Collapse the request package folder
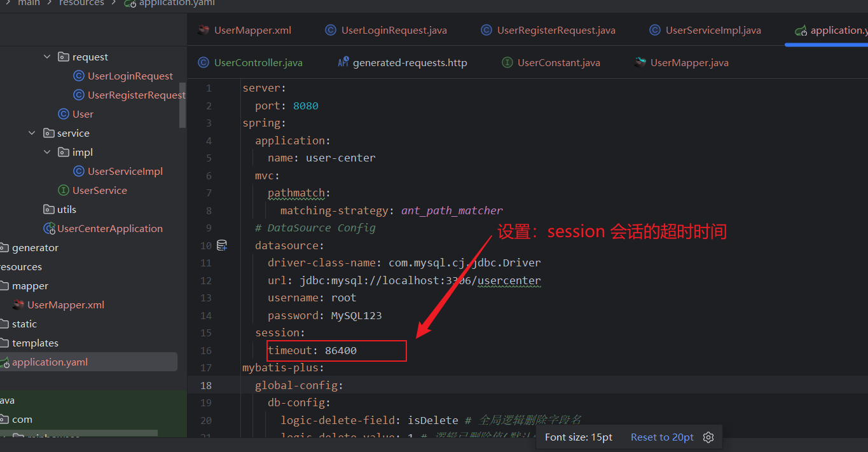 (47, 57)
